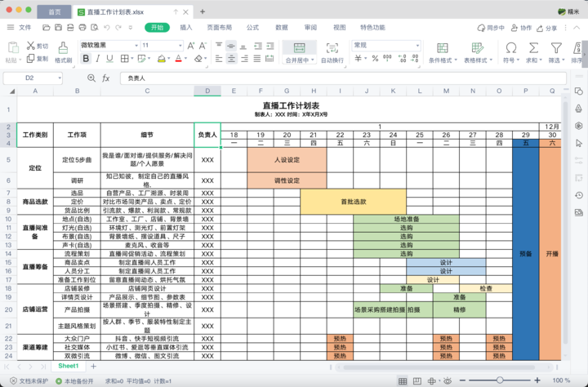
Task: Open the font name dropdown (微软雅黑)
Action: pyautogui.click(x=136, y=46)
